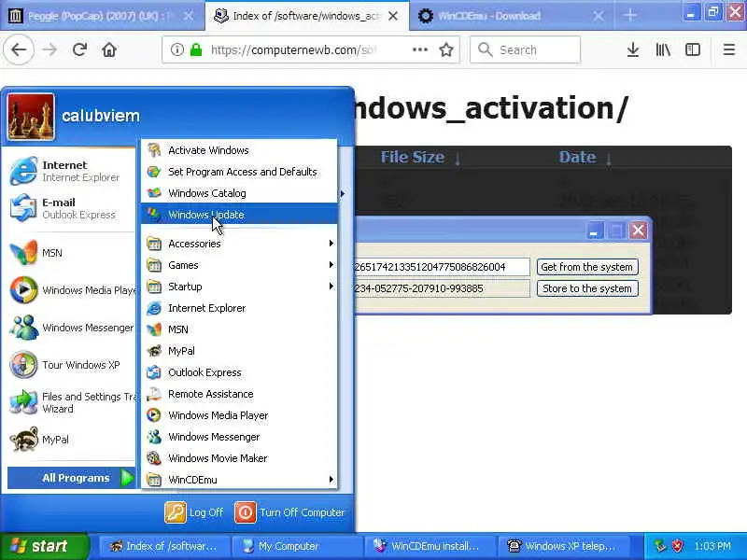Click the Log Off button
747x560 pixels.
(x=194, y=512)
